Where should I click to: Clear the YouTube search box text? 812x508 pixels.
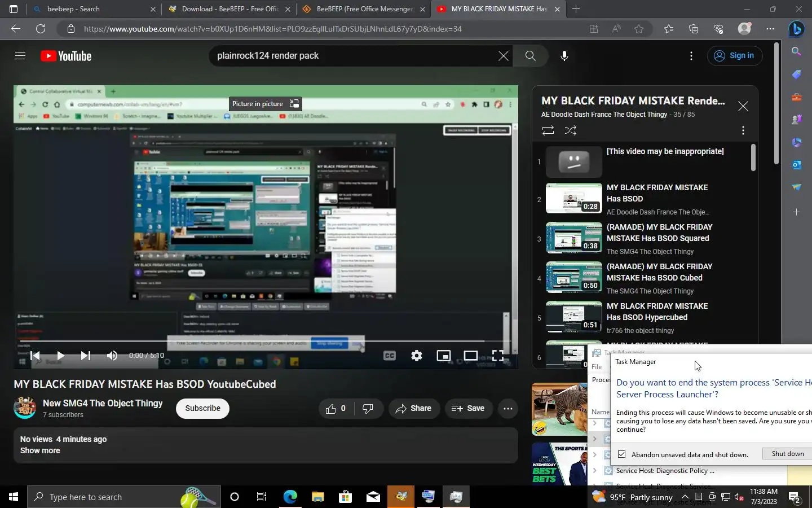(503, 56)
